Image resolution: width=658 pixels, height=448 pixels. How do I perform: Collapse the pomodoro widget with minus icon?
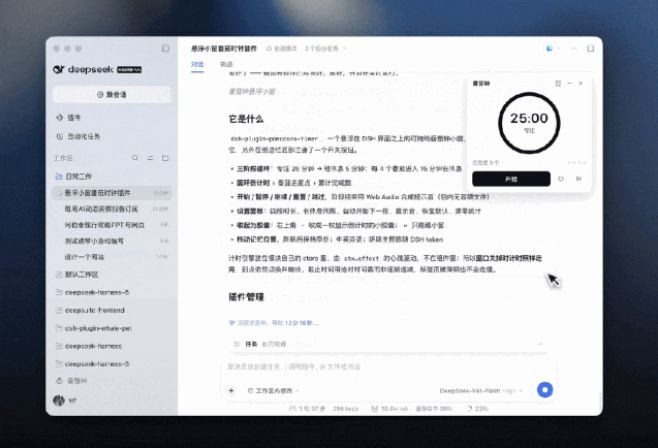tap(569, 83)
